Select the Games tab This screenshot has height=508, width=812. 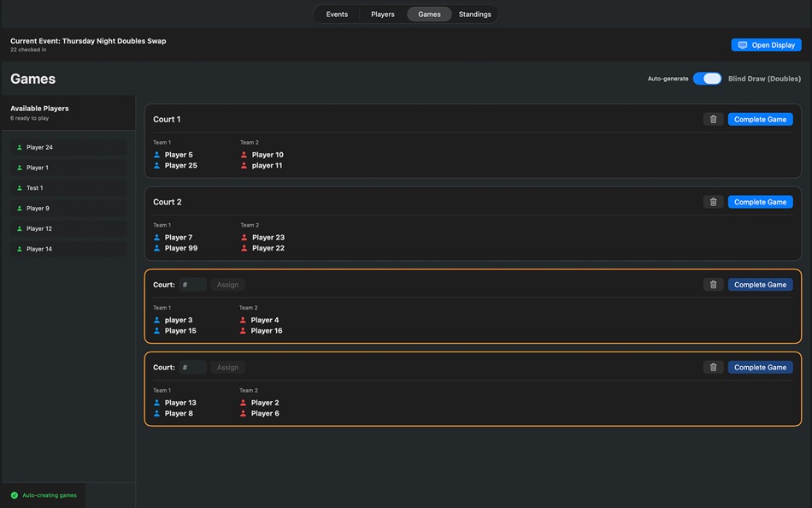click(x=429, y=14)
